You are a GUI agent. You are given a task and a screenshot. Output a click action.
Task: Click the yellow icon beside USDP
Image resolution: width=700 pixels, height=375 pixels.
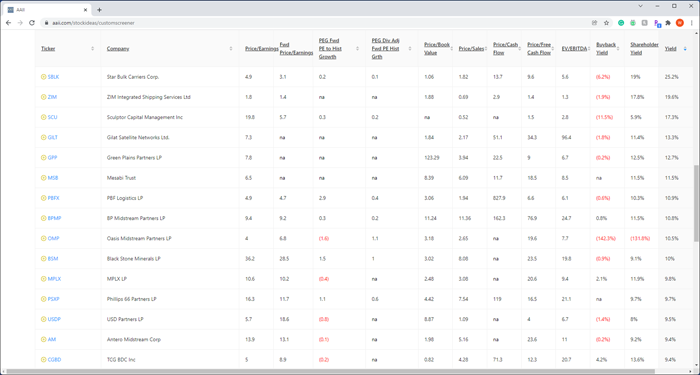pos(43,319)
